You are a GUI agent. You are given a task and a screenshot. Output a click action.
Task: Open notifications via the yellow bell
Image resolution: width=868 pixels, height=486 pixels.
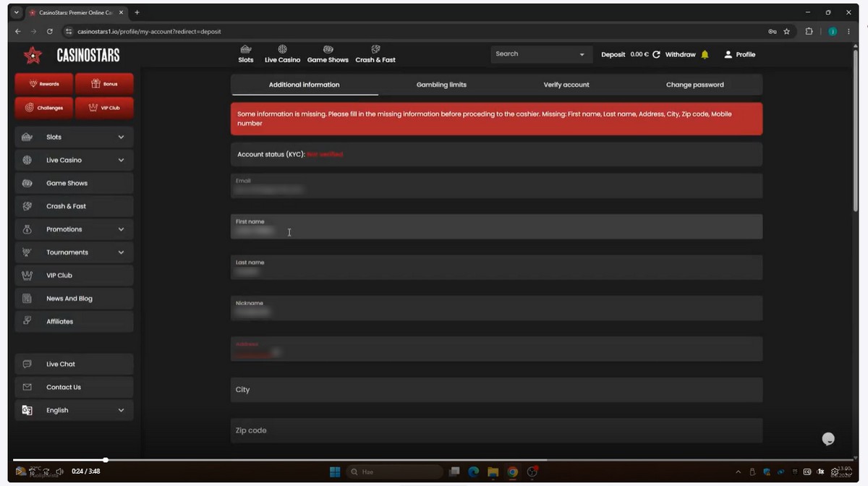[705, 54]
